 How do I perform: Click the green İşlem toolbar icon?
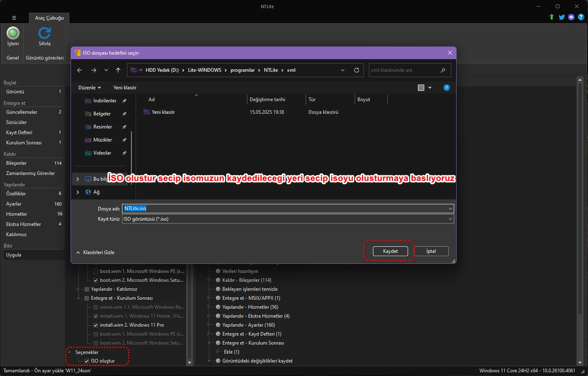tap(13, 33)
